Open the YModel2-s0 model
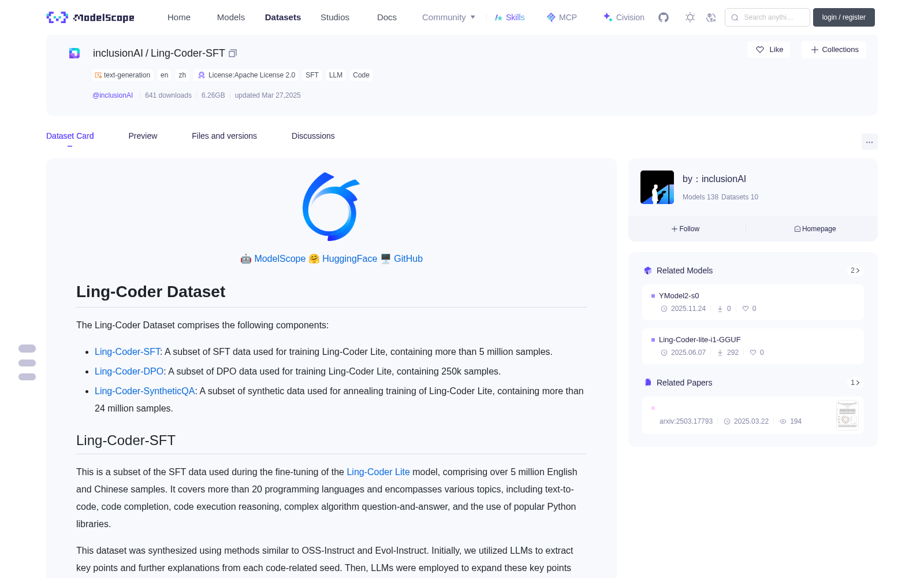The image size is (924, 578). tap(752, 302)
